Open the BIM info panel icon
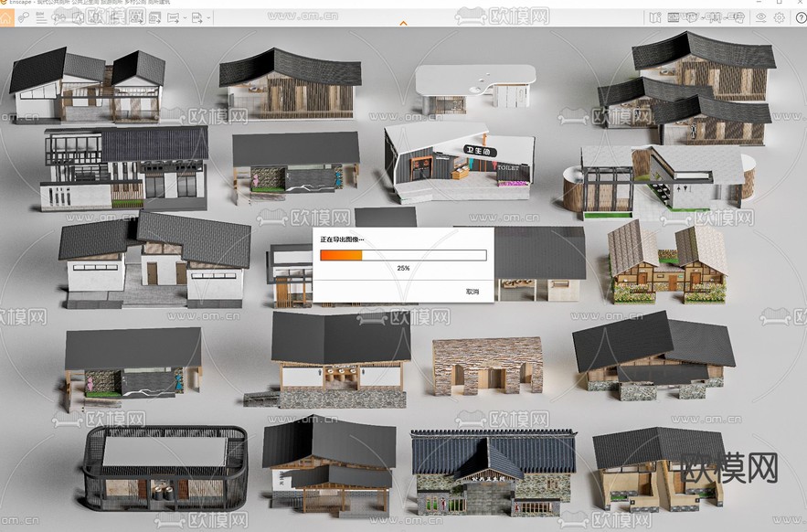 pos(42,18)
